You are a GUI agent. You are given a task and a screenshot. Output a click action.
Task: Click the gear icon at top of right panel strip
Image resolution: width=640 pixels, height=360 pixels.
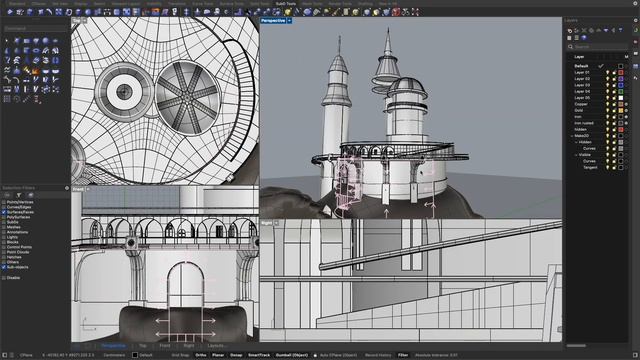[x=636, y=20]
